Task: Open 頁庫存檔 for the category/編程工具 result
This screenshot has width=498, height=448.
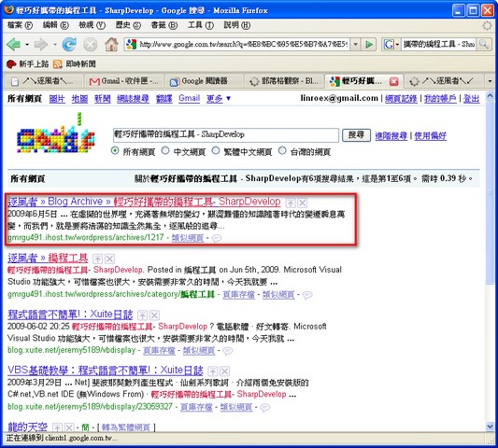Action: 239,295
